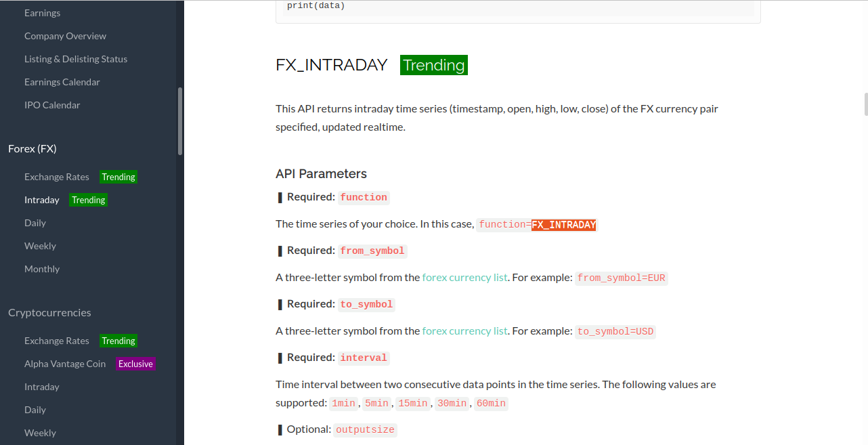Click the sidebar scrollbar thumb
Screen dimensions: 868x445
[180, 122]
